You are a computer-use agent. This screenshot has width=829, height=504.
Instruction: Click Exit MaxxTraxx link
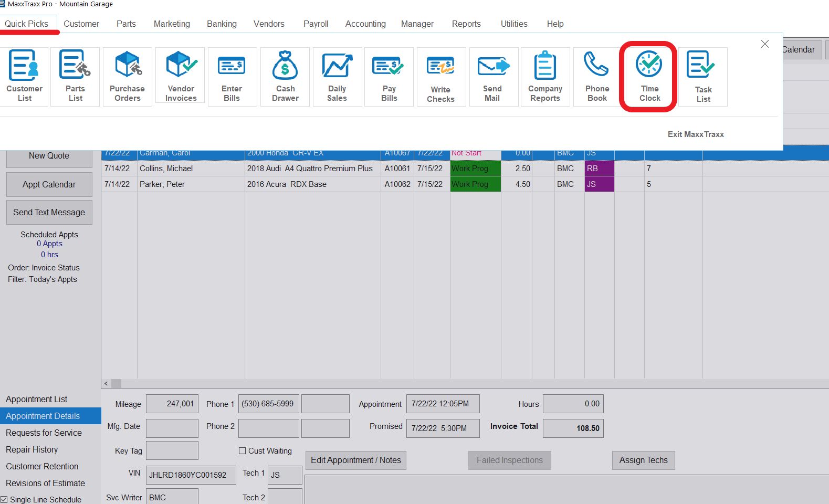tap(696, 134)
